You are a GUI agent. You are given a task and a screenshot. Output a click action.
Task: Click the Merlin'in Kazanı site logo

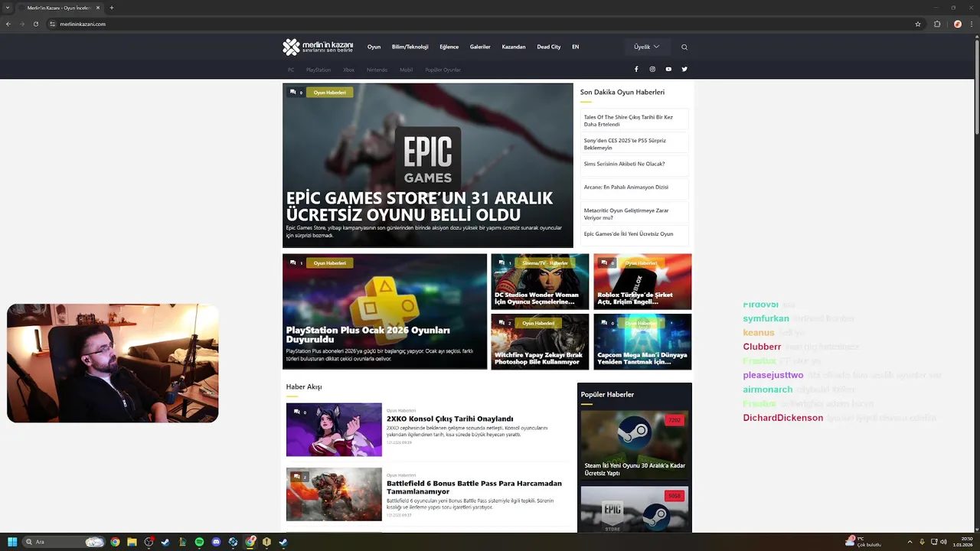click(x=318, y=47)
